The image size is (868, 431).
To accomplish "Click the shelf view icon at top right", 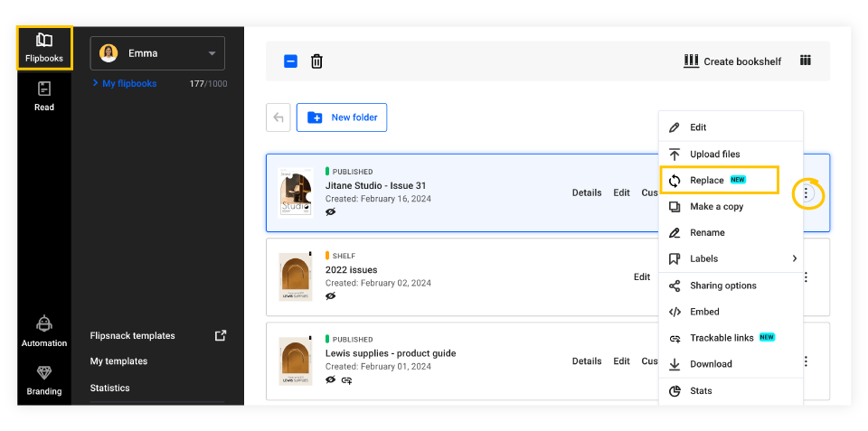I will [x=806, y=61].
